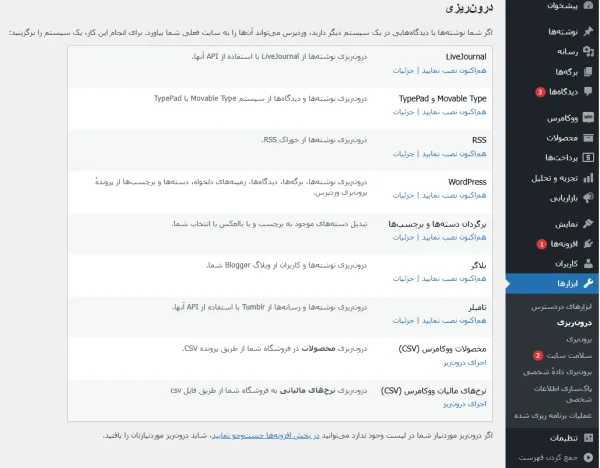The height and width of the screenshot is (468, 600).
Task: Click the Plugins (افزونه‌ها) plug icon
Action: [x=588, y=244]
